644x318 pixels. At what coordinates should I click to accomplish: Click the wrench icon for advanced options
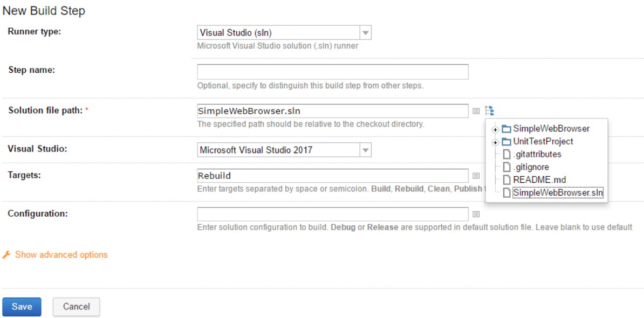click(6, 255)
